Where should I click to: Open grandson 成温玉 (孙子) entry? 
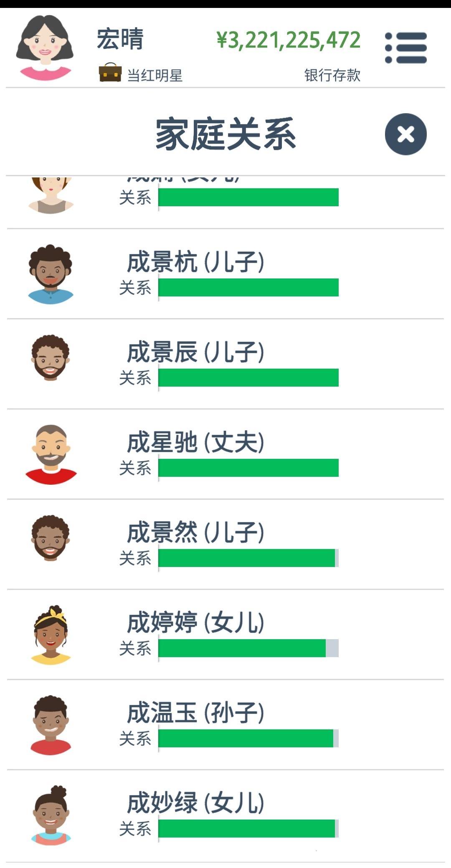pos(225,725)
